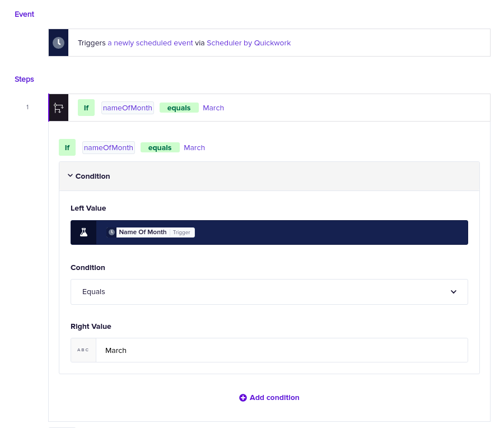Click the Left Value label
Viewport: 504px width, 428px height.
(x=88, y=208)
